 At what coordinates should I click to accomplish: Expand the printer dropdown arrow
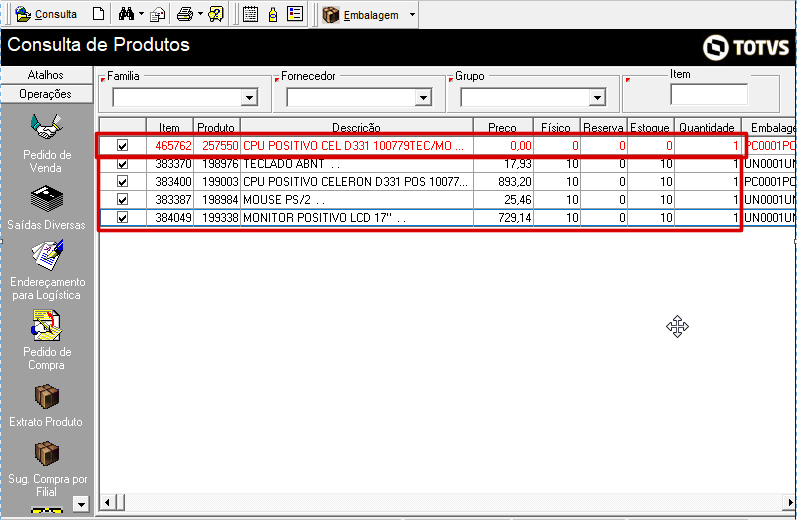[x=200, y=14]
